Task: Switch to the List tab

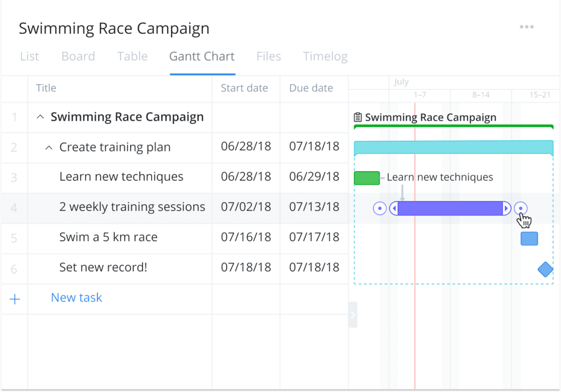Action: 30,56
